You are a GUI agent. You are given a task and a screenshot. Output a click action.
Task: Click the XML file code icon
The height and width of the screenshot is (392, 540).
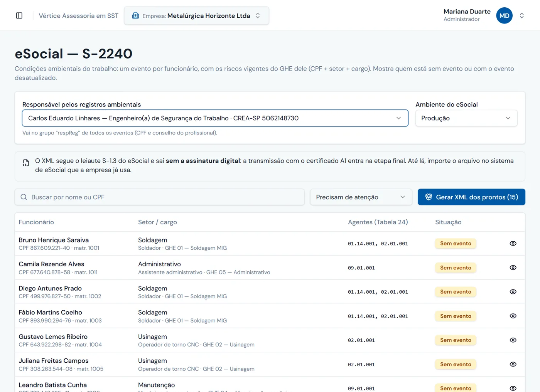click(x=26, y=163)
